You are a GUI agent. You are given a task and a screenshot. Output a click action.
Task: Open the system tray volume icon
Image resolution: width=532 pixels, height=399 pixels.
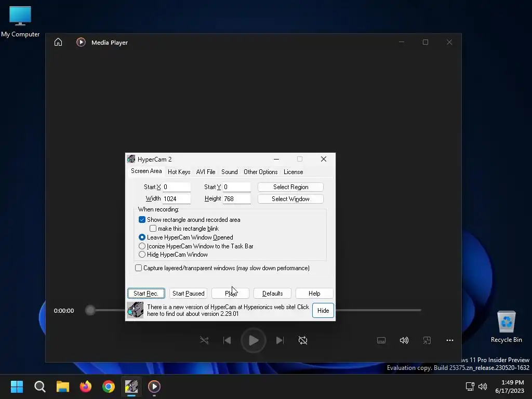point(483,387)
